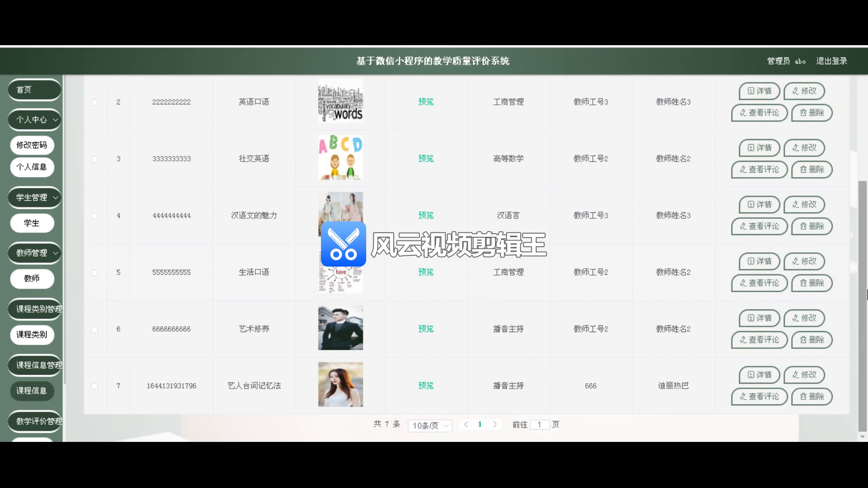Go to 首页 in sidebar
This screenshot has width=868, height=488.
point(34,90)
